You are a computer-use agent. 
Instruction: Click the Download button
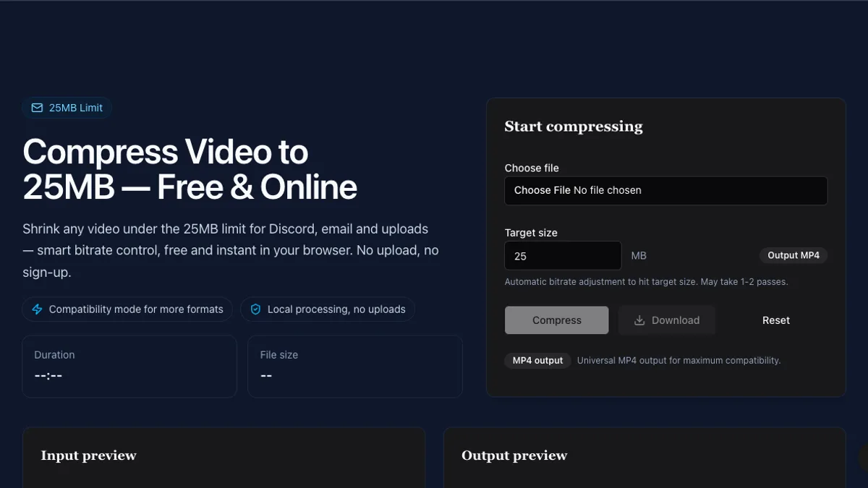click(666, 320)
